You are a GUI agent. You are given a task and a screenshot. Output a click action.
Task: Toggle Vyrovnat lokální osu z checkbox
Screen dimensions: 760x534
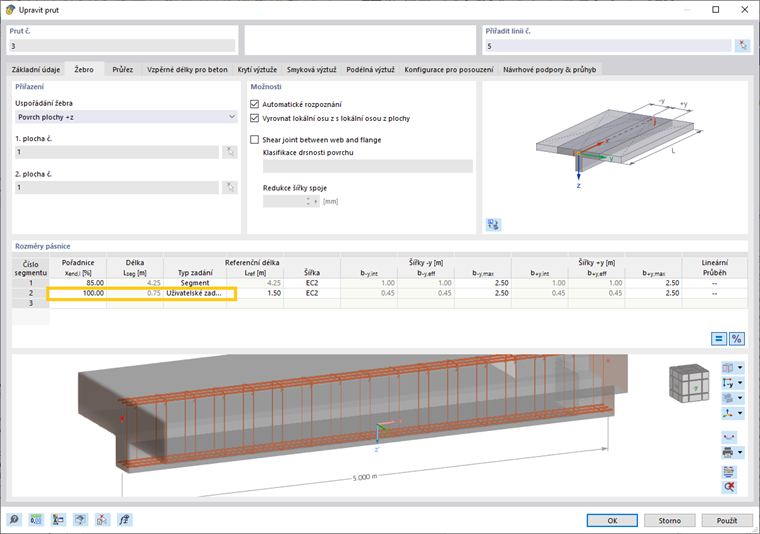pyautogui.click(x=254, y=118)
